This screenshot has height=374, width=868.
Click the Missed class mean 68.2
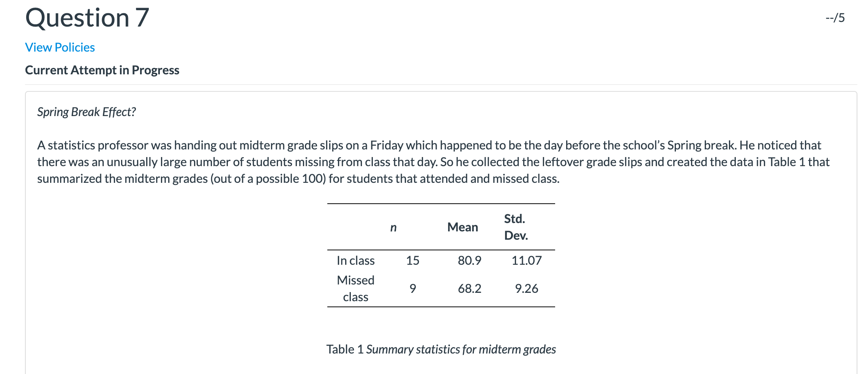pyautogui.click(x=469, y=289)
